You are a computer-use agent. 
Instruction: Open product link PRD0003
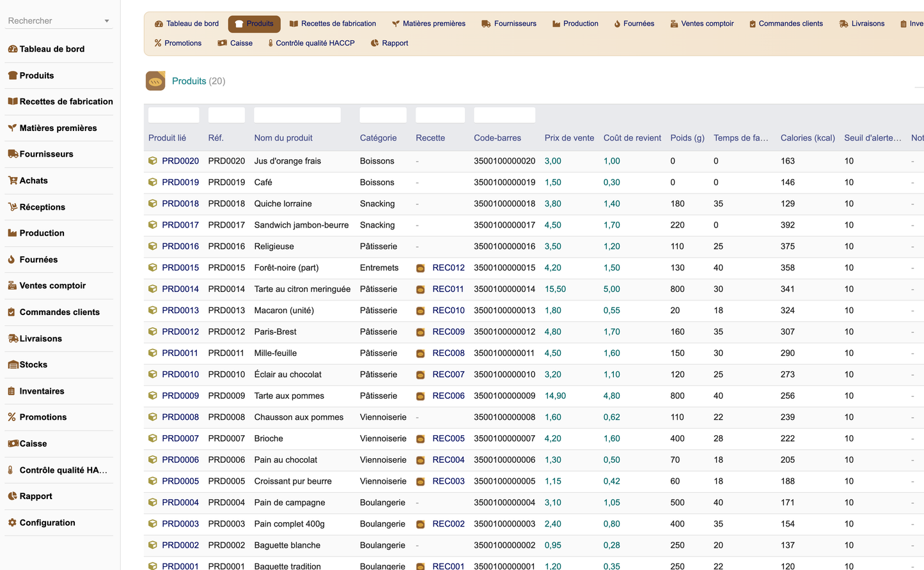[x=180, y=523]
